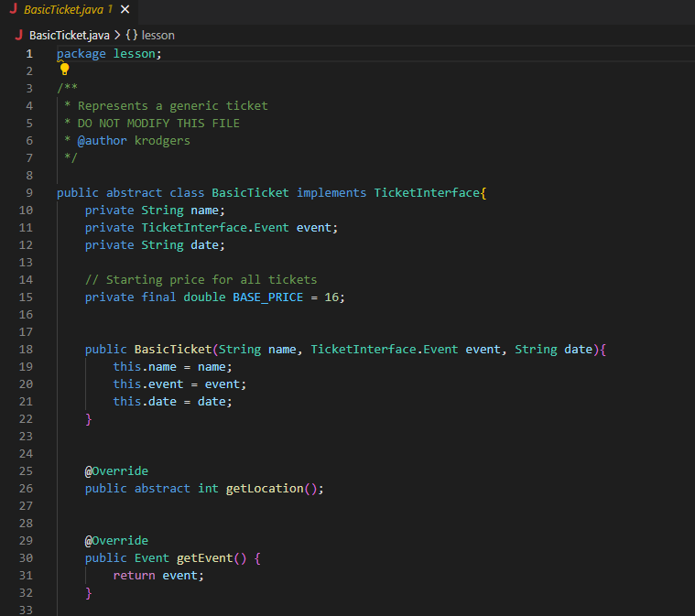Image resolution: width=695 pixels, height=616 pixels.
Task: Click the closing brace on line 22
Action: pyautogui.click(x=88, y=419)
